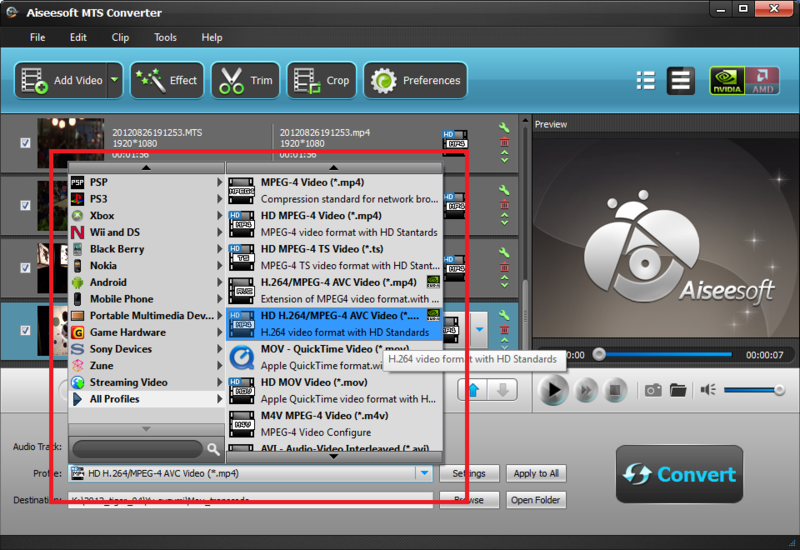Screen dimensions: 800x550
Task: Open the Profile combo box dropdown arrow
Action: pos(424,473)
